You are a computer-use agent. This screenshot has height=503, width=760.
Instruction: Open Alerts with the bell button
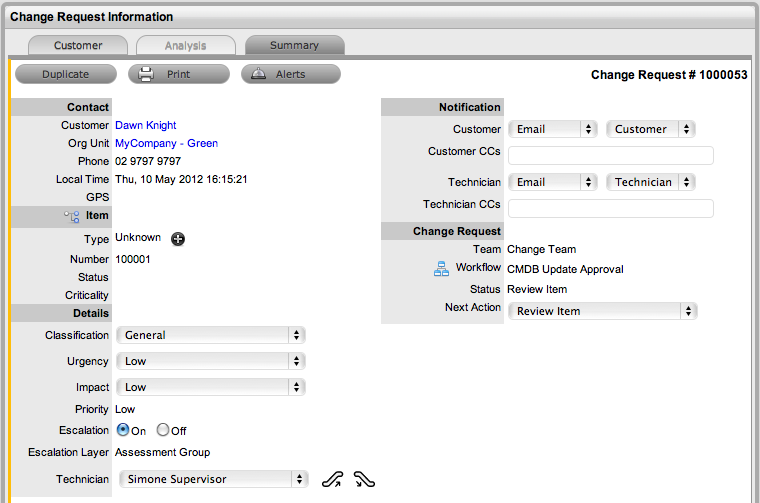(x=291, y=74)
